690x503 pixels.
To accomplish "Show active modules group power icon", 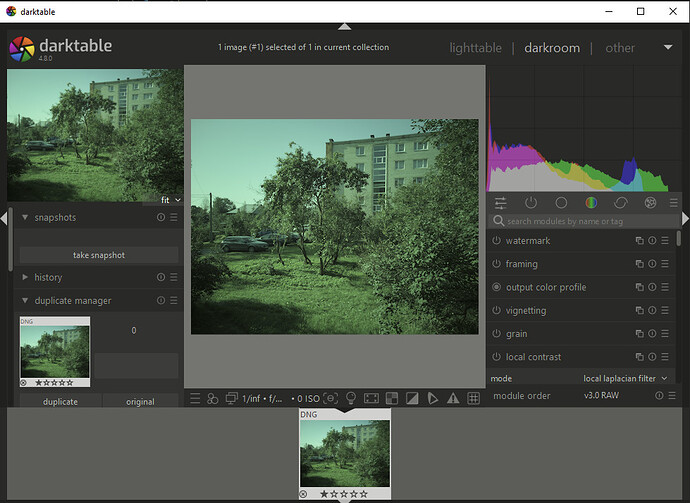I will click(x=531, y=203).
